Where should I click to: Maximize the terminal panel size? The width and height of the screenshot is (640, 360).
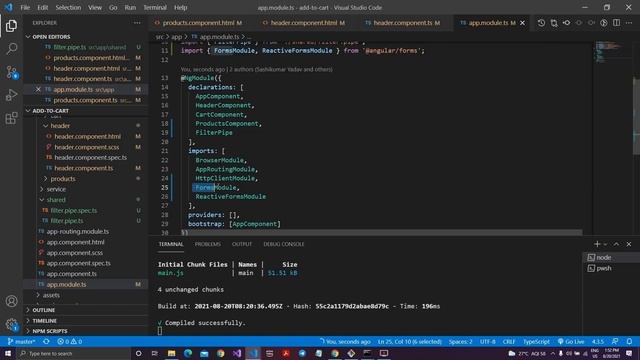pyautogui.click(x=616, y=244)
